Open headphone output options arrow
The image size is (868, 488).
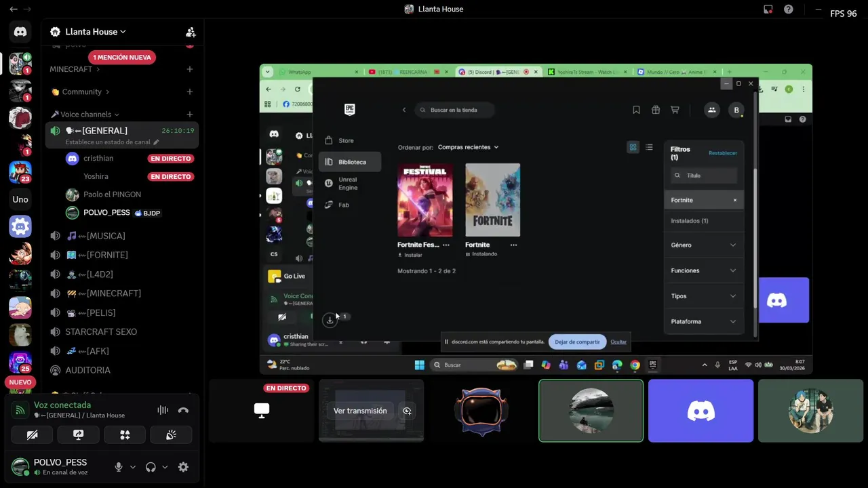tap(164, 467)
